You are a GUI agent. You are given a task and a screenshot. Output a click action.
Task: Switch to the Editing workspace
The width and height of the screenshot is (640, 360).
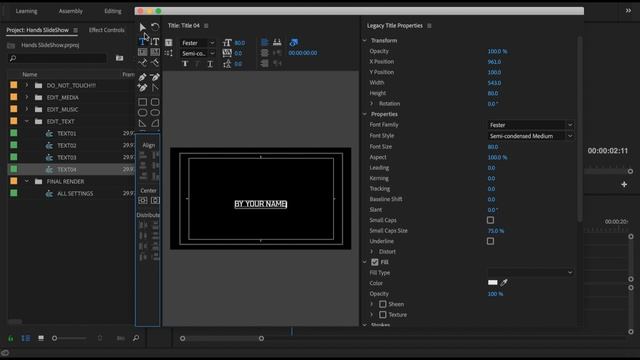tap(113, 11)
